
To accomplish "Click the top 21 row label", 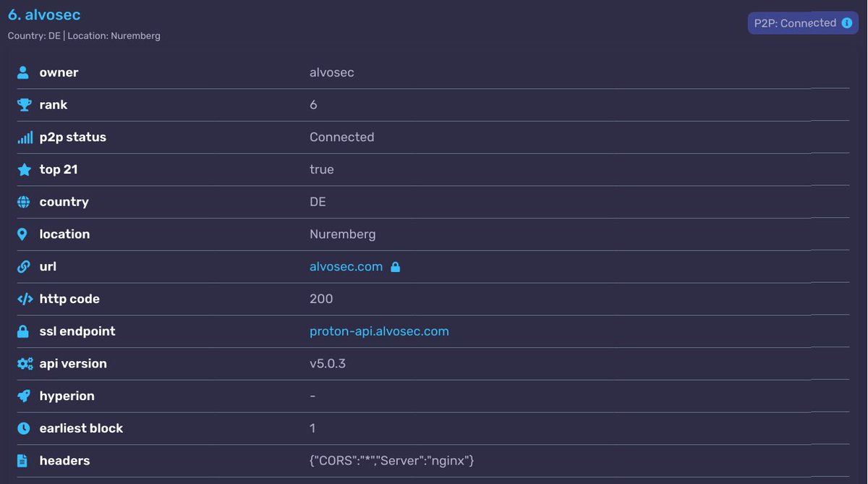I will [59, 169].
